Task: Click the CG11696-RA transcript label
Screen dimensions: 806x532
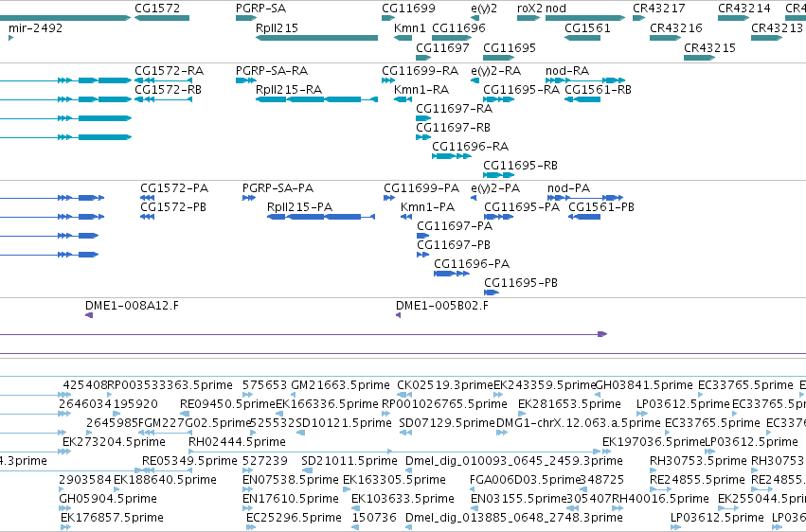Action: (x=471, y=147)
